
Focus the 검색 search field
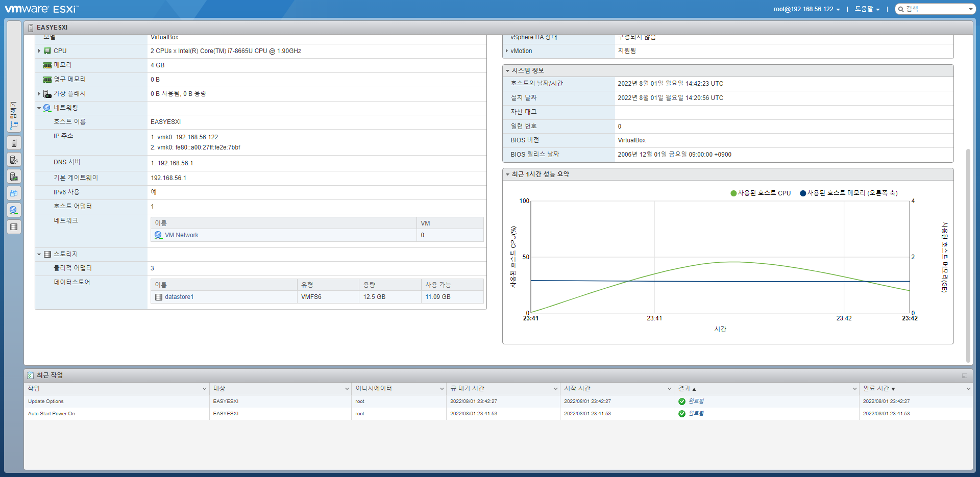click(935, 9)
